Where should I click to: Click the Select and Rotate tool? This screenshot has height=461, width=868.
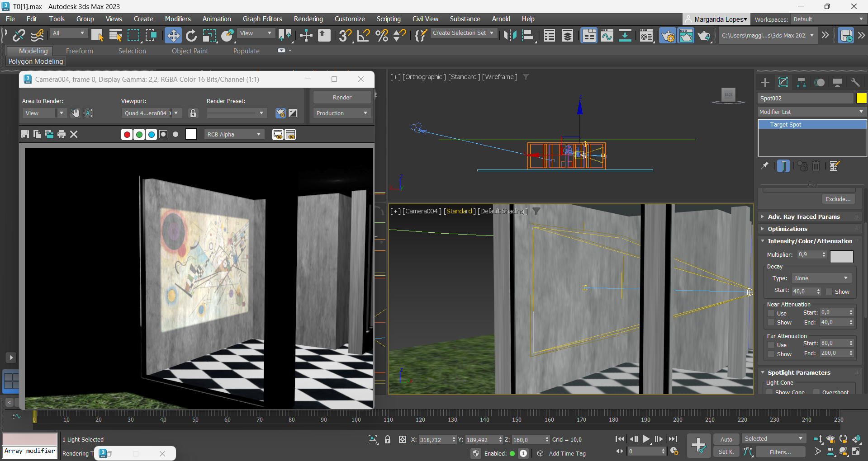191,35
